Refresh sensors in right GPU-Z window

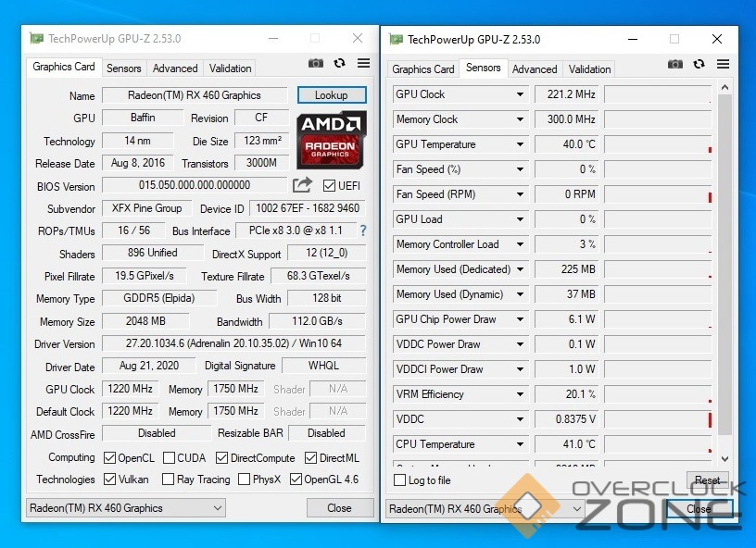699,64
